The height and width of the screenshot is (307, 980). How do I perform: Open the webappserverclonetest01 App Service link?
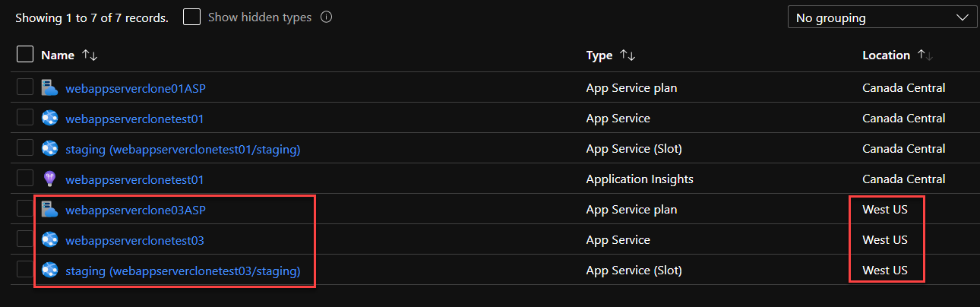pos(134,119)
